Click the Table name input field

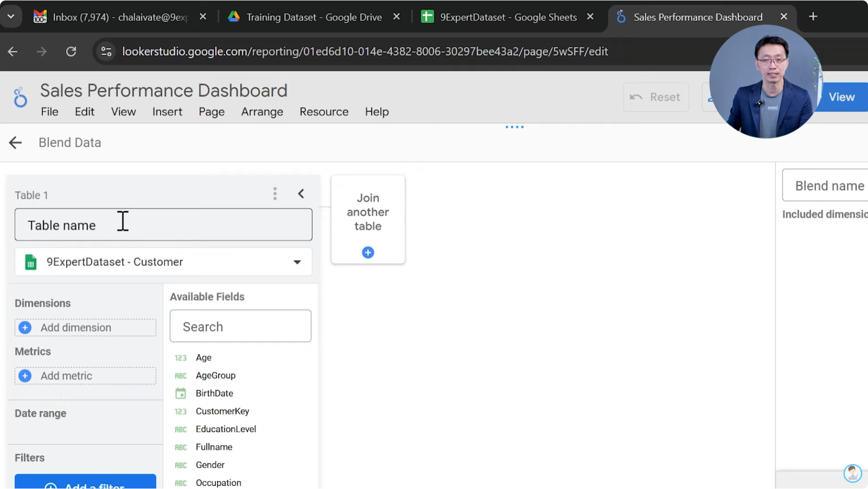(163, 225)
